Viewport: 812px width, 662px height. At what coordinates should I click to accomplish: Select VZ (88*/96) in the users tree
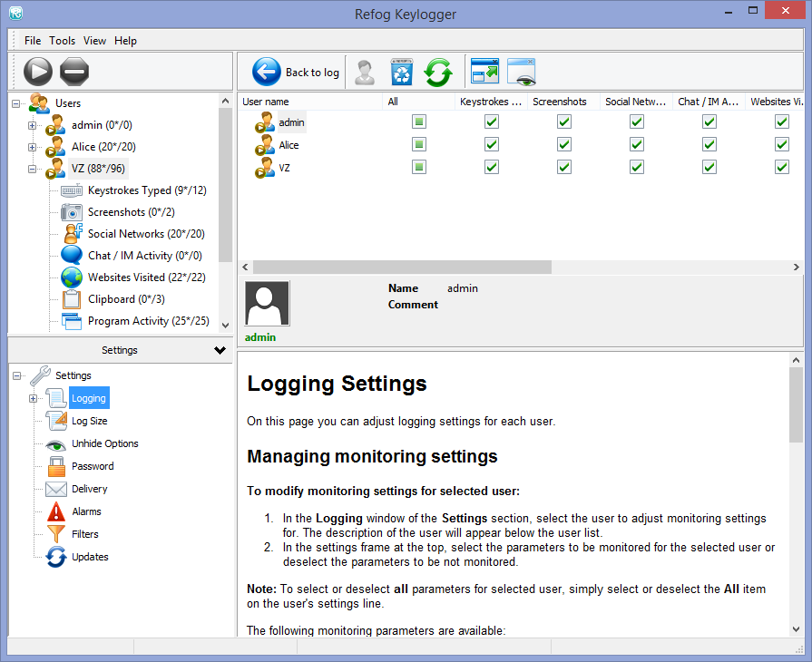click(98, 168)
